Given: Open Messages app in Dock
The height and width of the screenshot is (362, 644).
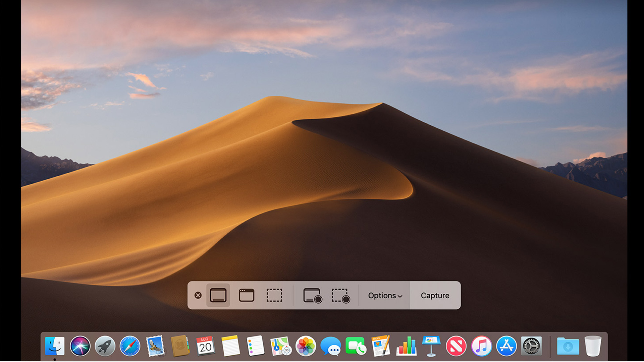Looking at the screenshot, I should [331, 346].
